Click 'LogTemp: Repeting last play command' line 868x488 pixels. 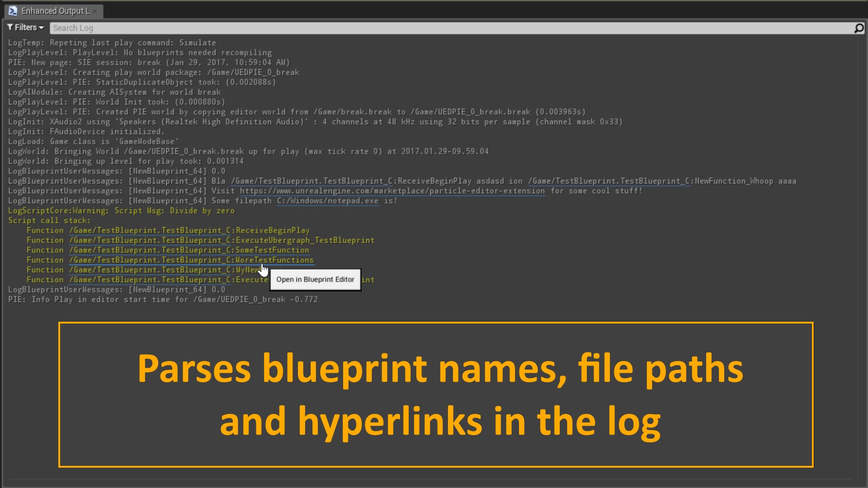click(x=112, y=43)
